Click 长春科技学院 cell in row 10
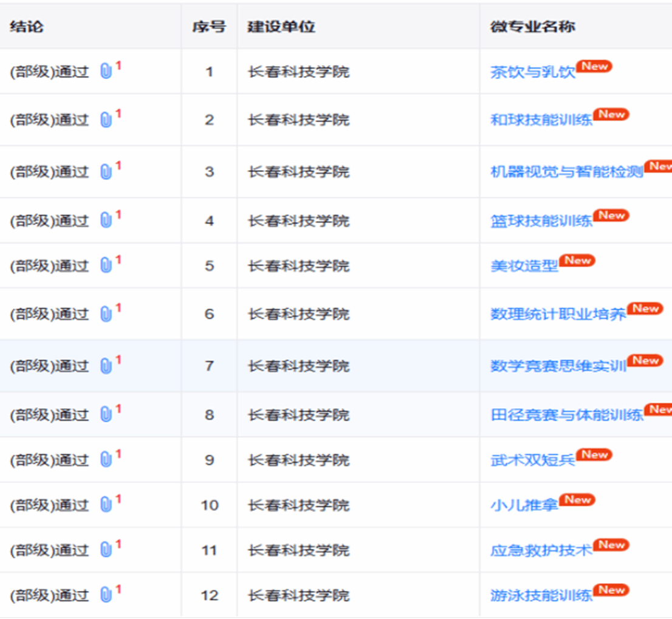 299,505
